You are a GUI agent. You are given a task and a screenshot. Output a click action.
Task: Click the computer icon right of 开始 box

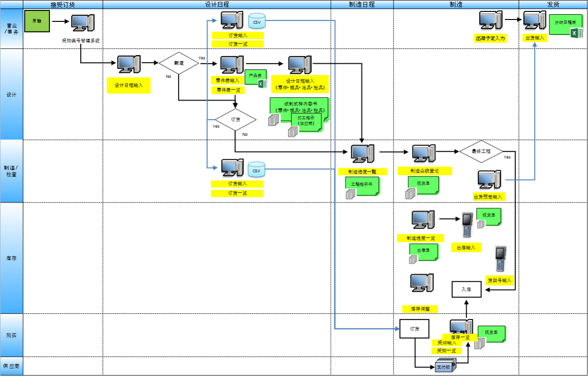coord(83,22)
